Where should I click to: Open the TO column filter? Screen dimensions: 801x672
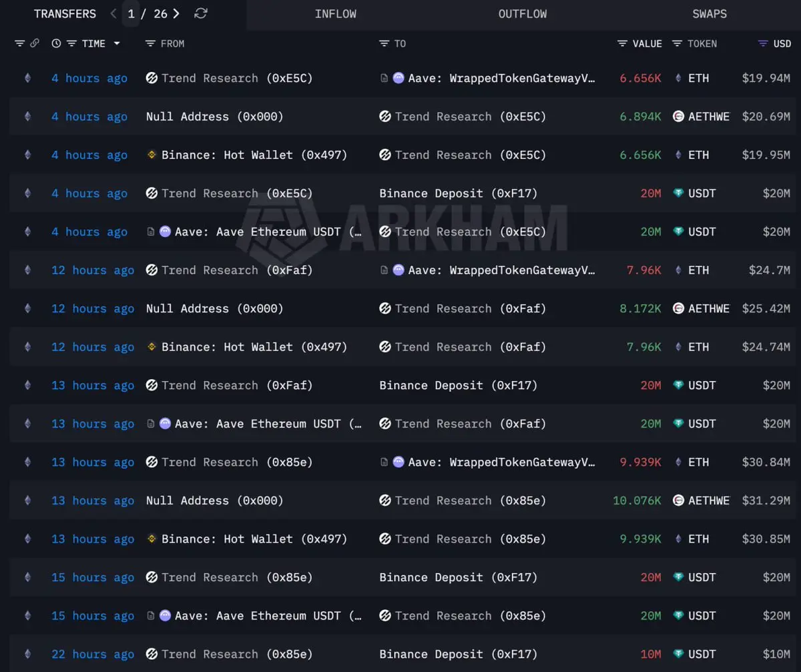384,43
